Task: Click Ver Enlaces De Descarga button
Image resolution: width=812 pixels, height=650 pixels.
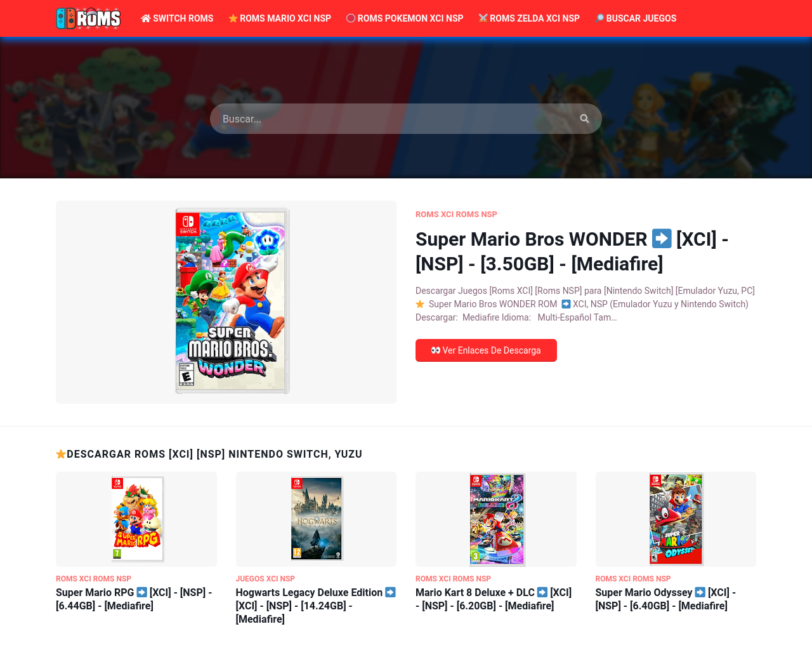Action: coord(486,350)
